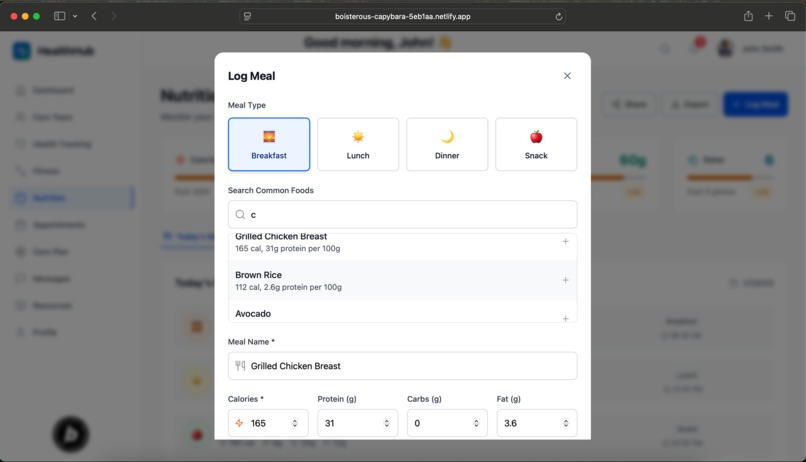Close the Log Meal dialog
The height and width of the screenshot is (462, 806).
[x=567, y=76]
